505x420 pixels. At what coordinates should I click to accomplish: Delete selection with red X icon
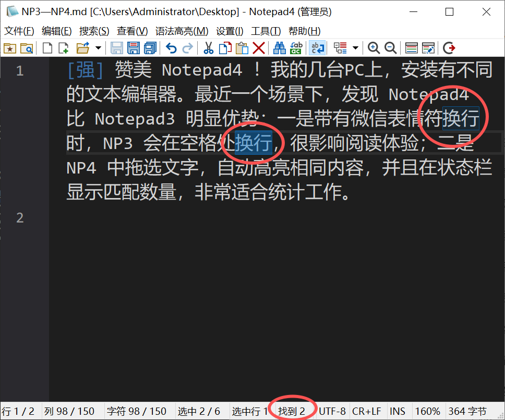[259, 48]
